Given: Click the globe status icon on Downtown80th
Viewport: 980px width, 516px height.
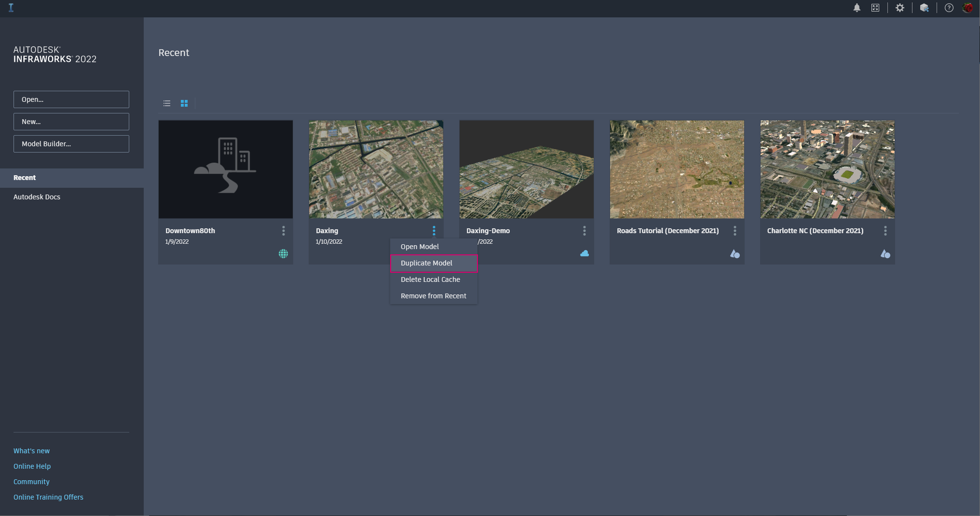Looking at the screenshot, I should (283, 254).
